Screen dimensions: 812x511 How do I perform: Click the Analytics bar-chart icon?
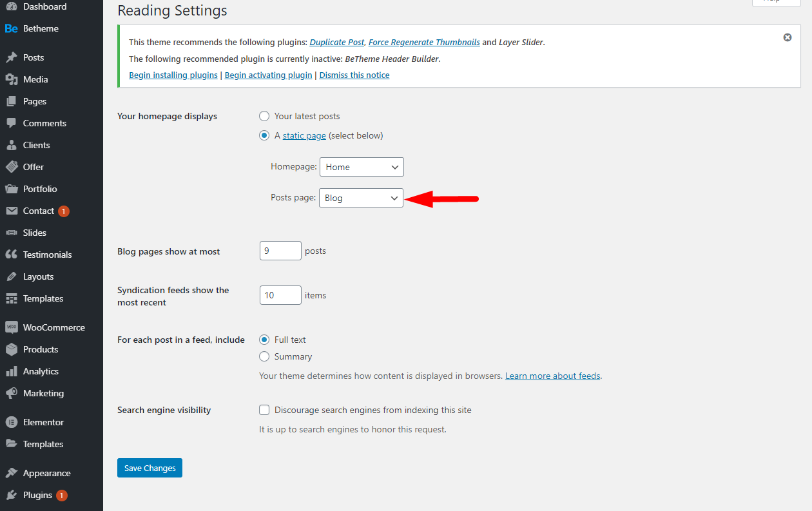click(x=11, y=371)
